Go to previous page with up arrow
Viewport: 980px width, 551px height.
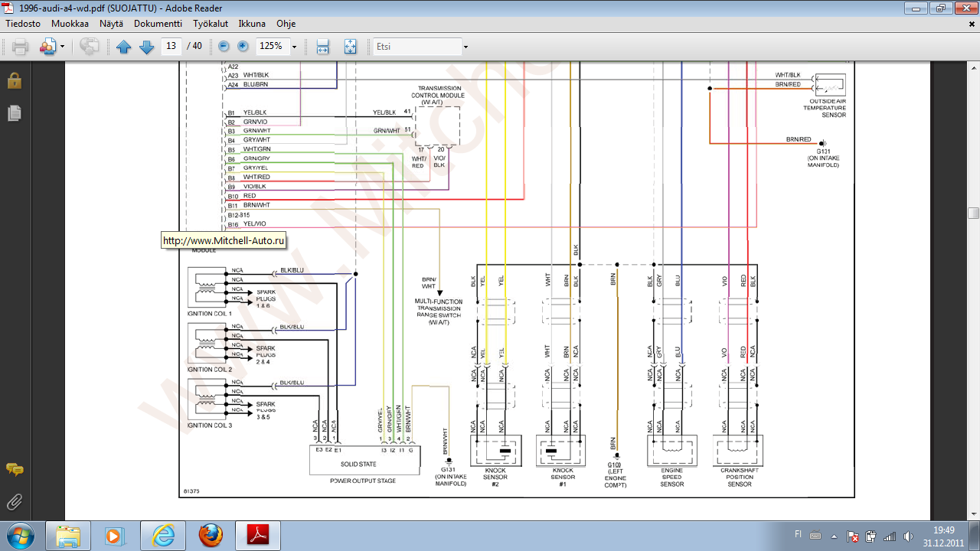coord(124,47)
